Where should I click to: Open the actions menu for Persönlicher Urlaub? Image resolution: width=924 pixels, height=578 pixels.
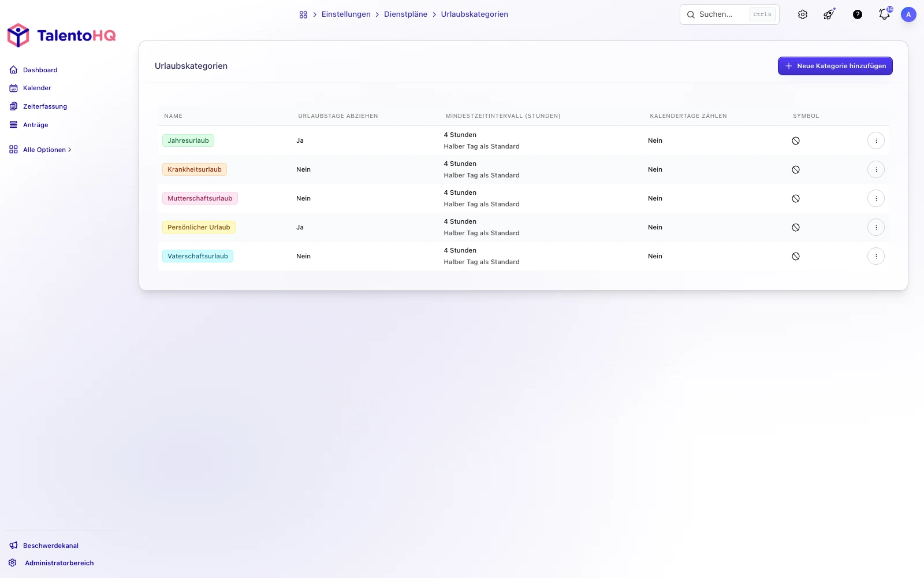(876, 227)
